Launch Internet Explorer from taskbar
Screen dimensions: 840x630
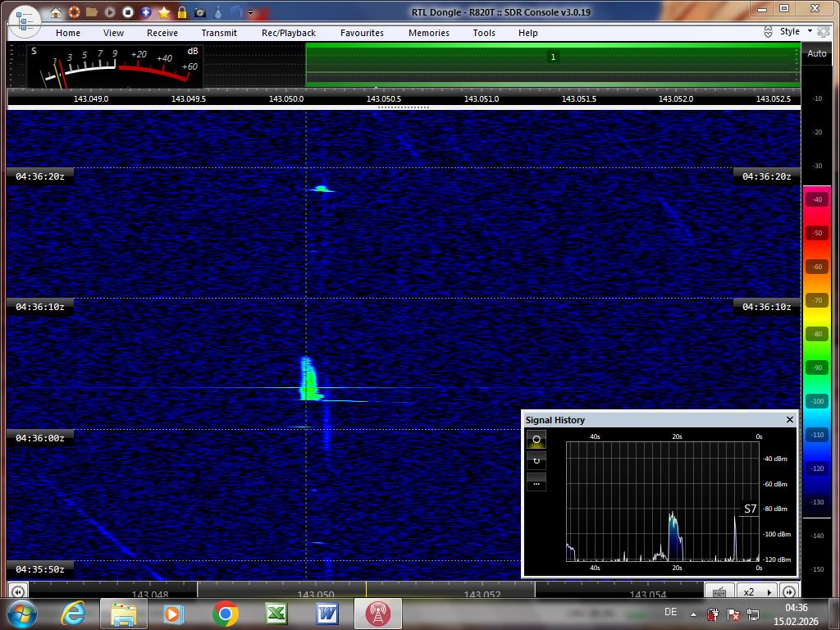coord(73,614)
